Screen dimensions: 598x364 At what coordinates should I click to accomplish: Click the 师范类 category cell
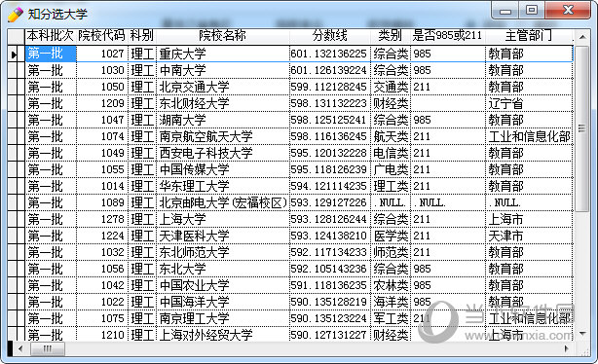[391, 252]
